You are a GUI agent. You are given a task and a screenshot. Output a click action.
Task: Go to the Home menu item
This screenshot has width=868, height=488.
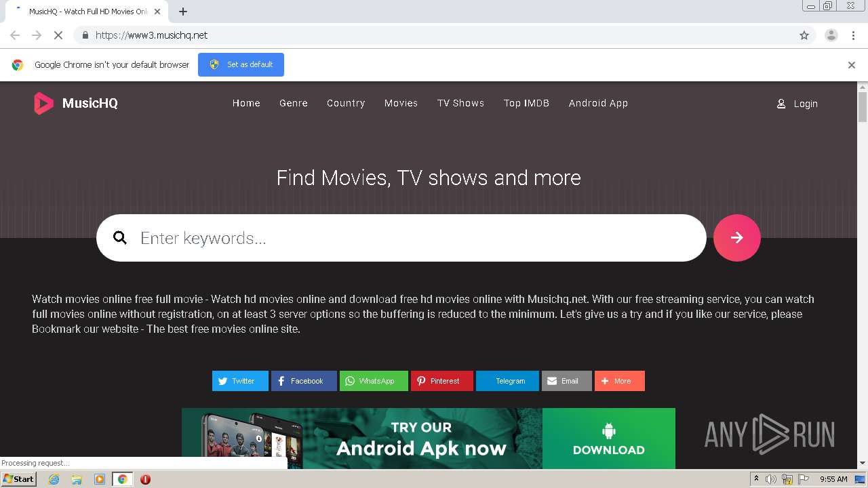point(246,103)
